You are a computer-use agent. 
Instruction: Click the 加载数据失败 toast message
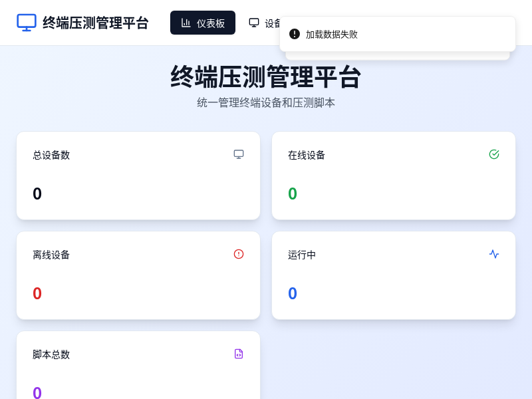[x=398, y=34]
